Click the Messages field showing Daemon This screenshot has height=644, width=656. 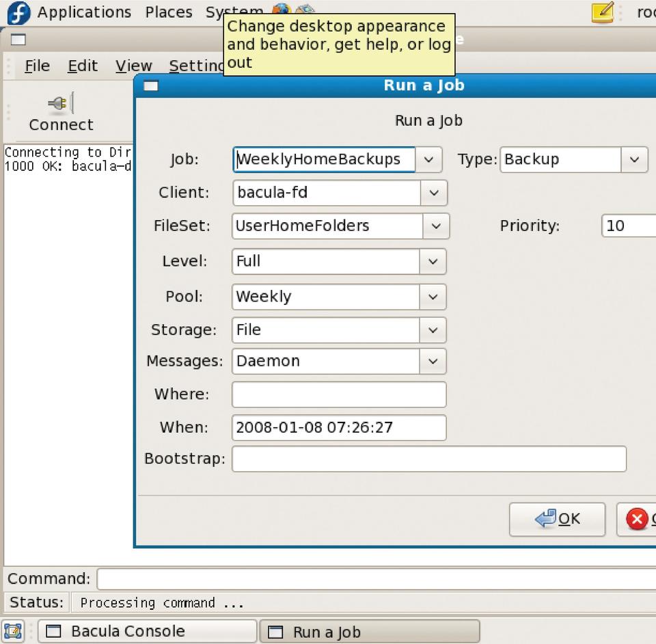tap(326, 361)
